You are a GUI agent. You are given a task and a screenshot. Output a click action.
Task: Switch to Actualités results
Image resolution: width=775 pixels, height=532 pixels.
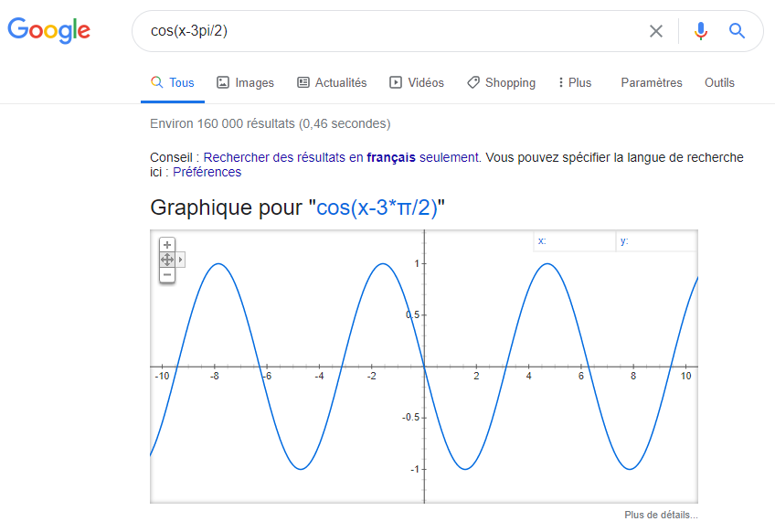pos(331,82)
